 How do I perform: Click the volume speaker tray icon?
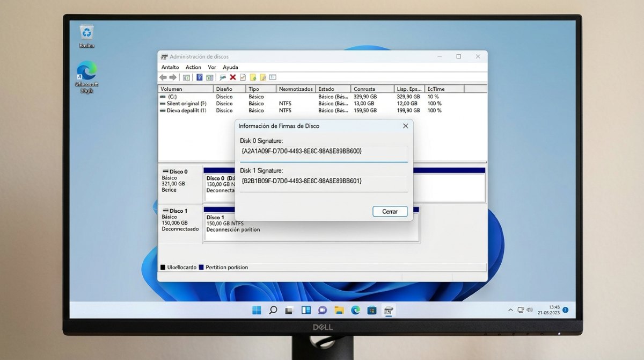coord(529,310)
